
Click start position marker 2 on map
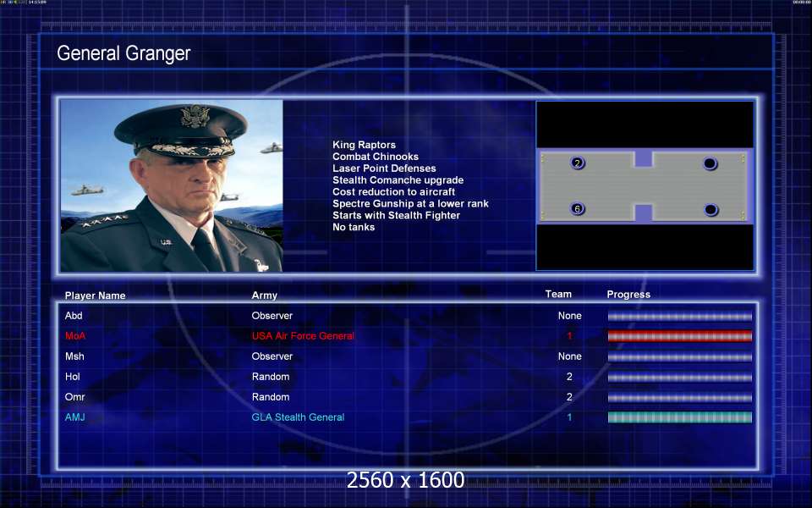pos(578,163)
